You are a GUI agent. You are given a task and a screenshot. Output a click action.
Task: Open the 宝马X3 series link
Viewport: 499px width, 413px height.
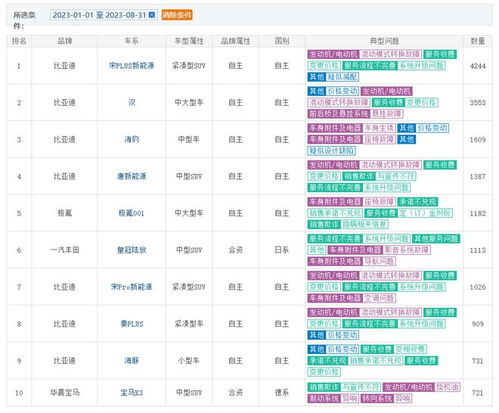[132, 393]
